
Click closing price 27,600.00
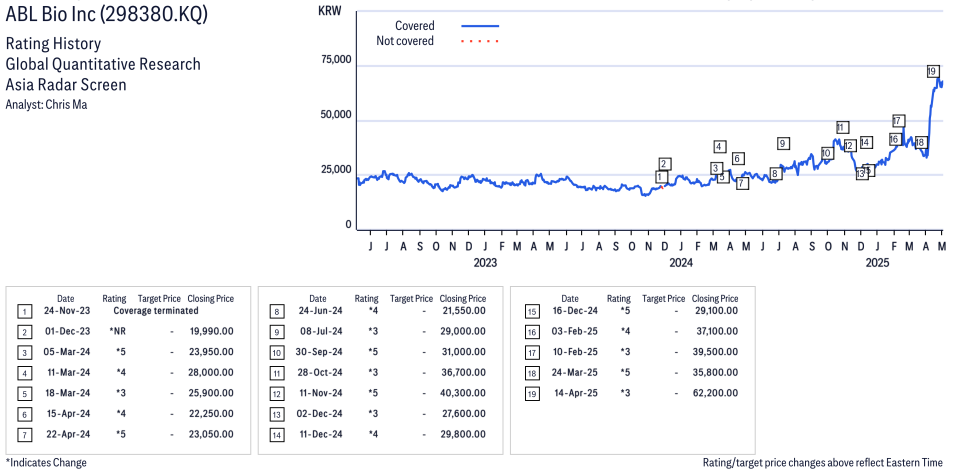pyautogui.click(x=462, y=414)
